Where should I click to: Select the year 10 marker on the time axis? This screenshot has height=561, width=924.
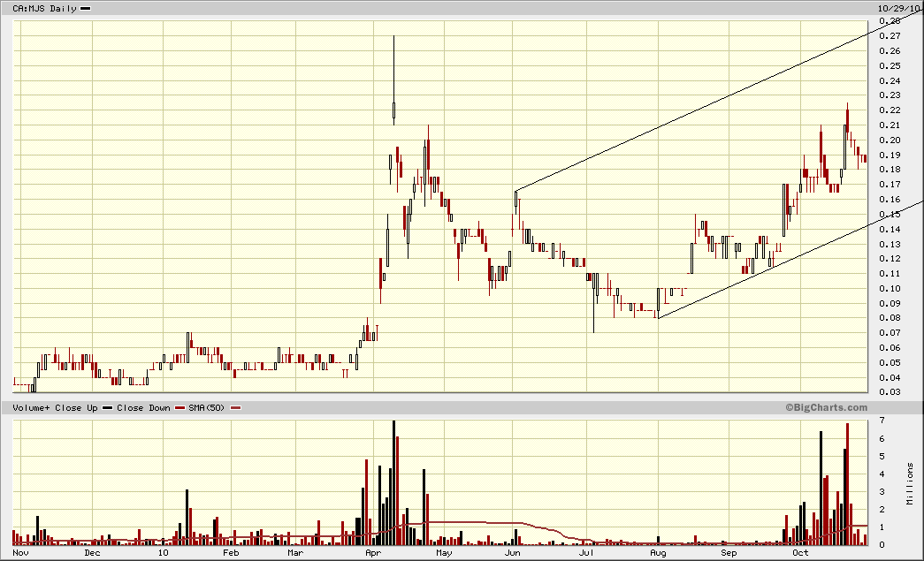(x=162, y=553)
